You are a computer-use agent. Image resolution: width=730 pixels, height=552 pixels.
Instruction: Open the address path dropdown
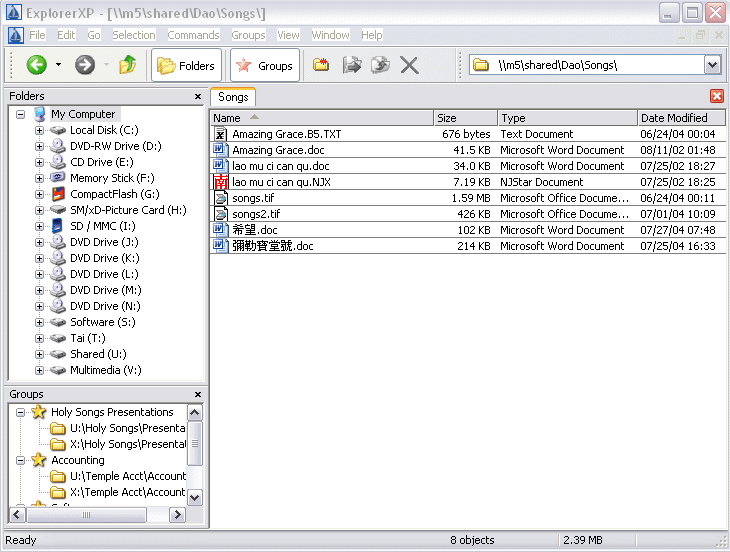(x=712, y=65)
